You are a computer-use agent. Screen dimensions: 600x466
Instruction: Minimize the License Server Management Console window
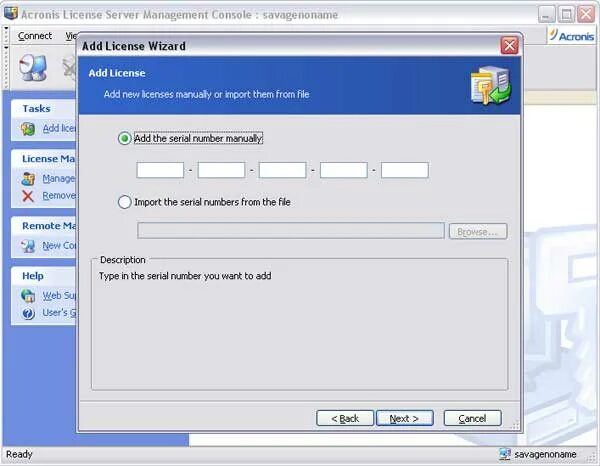coord(546,15)
